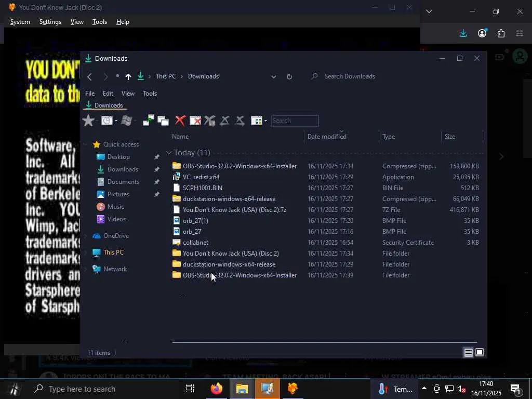532x399 pixels.
Task: Open the clock recent history toolbar icon
Action: [x=107, y=121]
